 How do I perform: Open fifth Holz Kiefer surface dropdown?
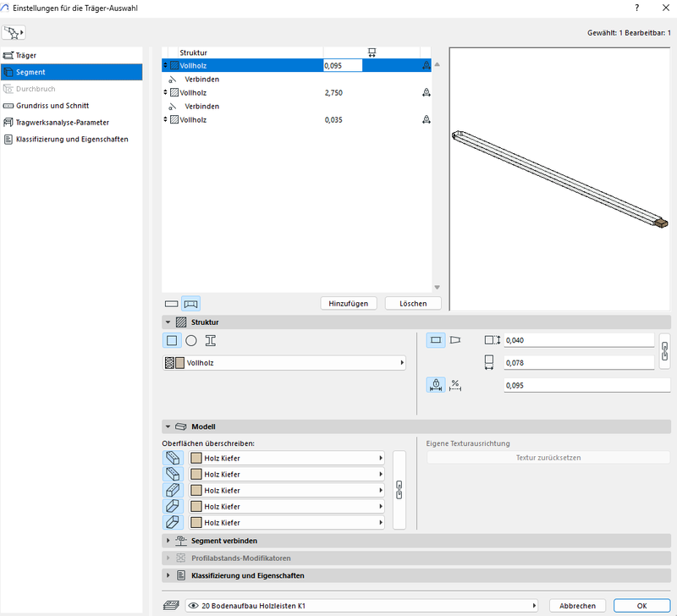tap(287, 522)
